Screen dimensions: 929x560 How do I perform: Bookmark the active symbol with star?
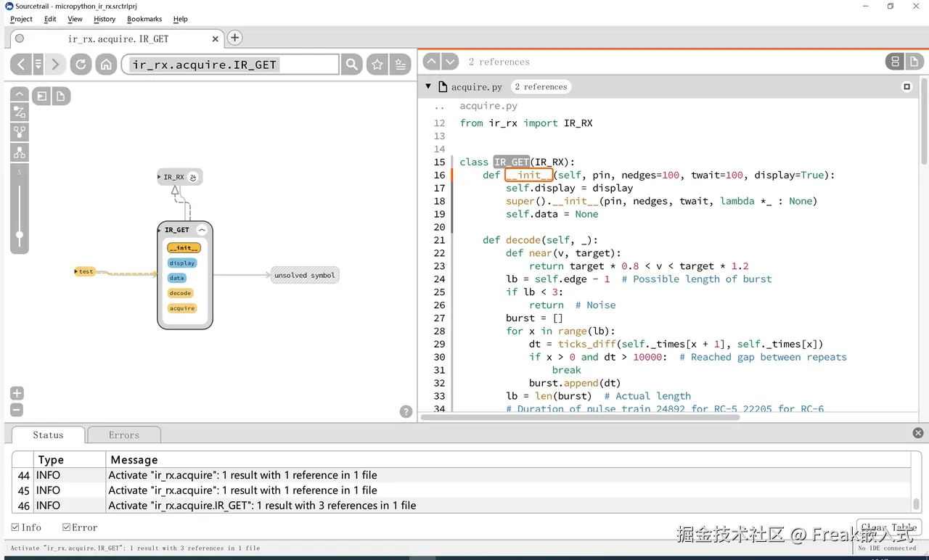pos(377,65)
